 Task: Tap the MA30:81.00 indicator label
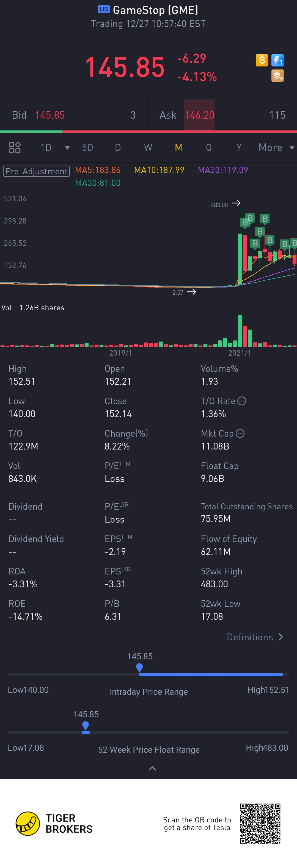[98, 183]
